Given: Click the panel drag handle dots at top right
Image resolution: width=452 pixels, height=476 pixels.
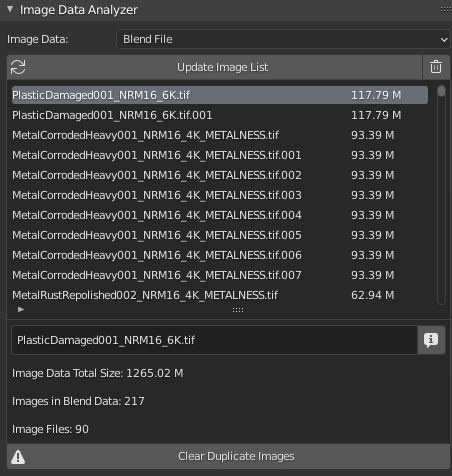Looking at the screenshot, I should [x=446, y=10].
